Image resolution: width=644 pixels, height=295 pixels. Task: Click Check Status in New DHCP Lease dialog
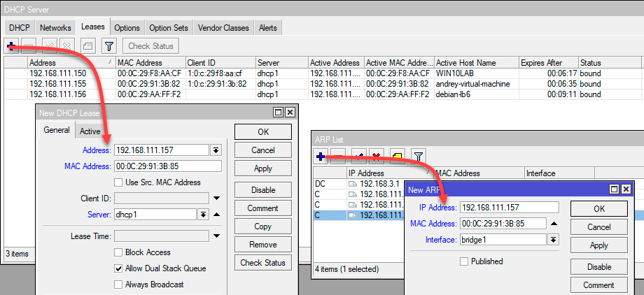263,263
